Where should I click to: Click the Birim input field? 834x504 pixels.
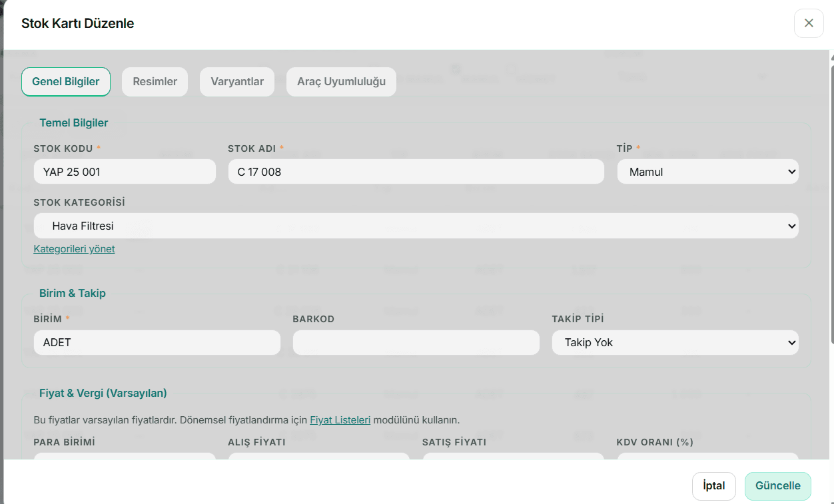click(x=157, y=343)
